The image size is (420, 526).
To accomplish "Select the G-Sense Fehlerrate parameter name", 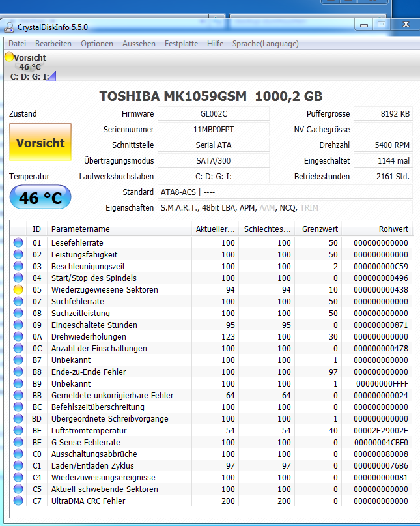I will click(x=85, y=442).
